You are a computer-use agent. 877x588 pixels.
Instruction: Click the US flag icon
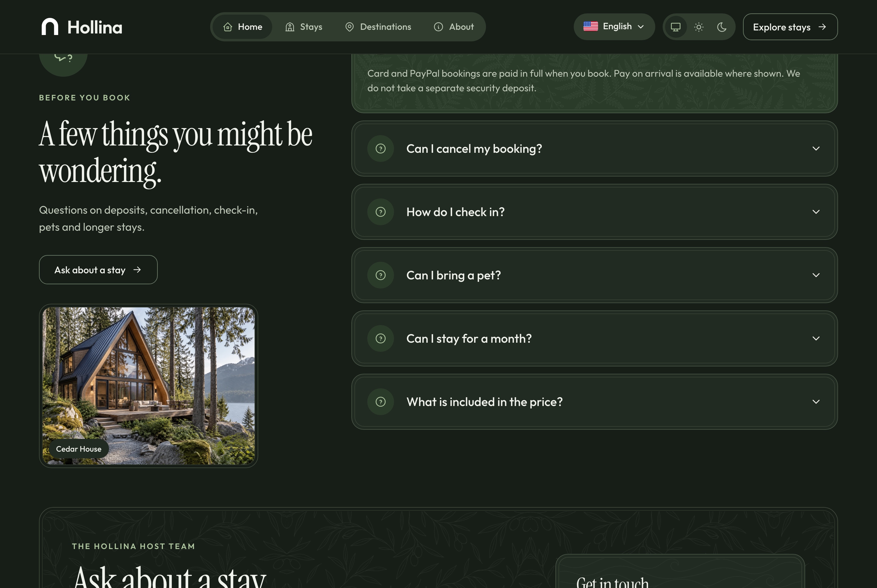click(x=590, y=26)
